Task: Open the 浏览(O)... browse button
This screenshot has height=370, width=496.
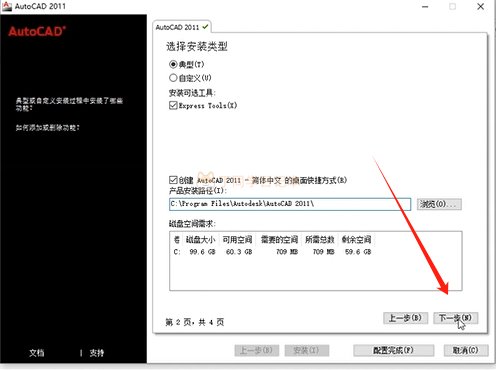Action: point(439,204)
